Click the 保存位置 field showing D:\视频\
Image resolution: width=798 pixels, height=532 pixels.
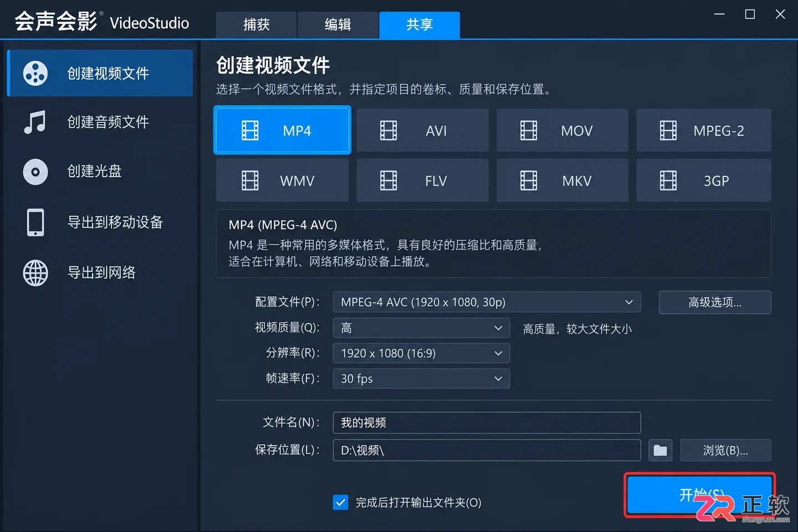pyautogui.click(x=487, y=450)
